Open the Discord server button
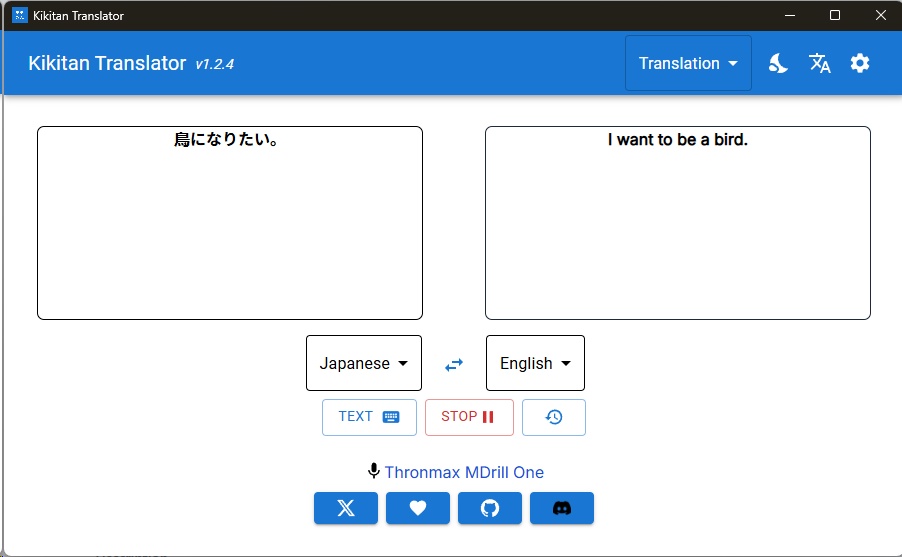This screenshot has width=902, height=557. [x=561, y=508]
